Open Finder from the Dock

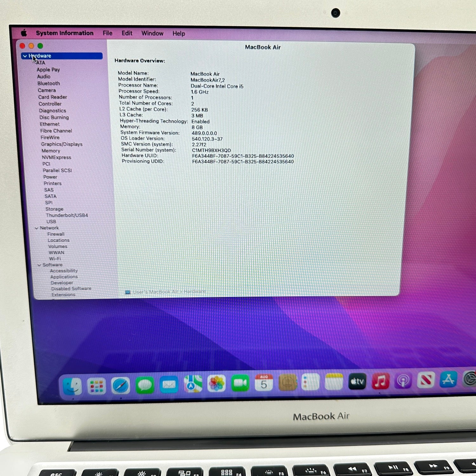(72, 386)
